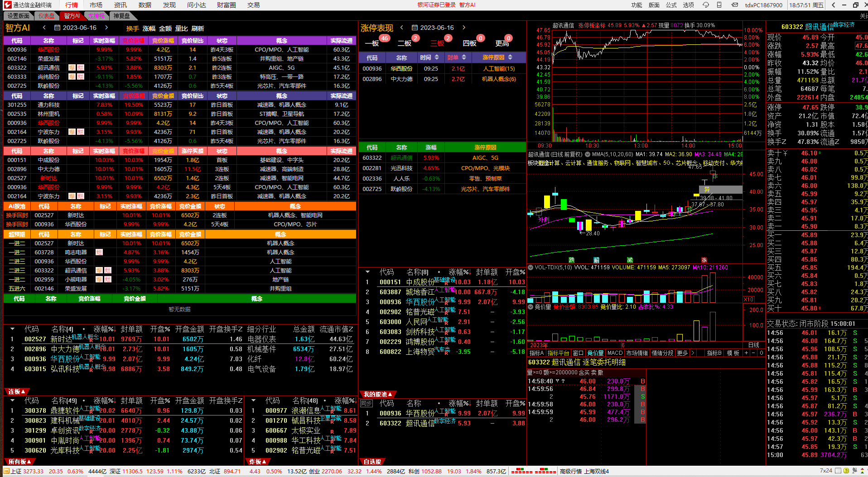The height and width of the screenshot is (477, 868).
Task: Click the status bar list-page icon
Action: (x=839, y=471)
